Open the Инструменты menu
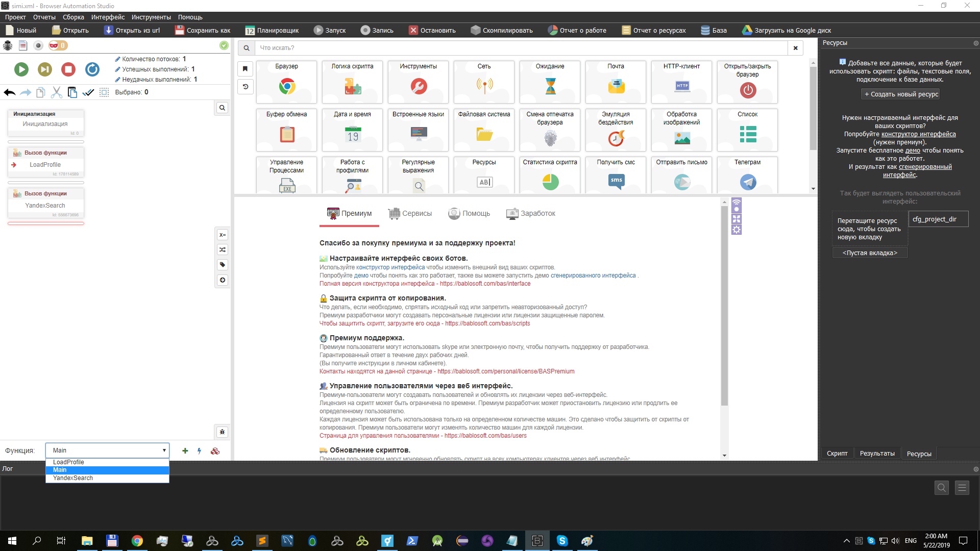980x551 pixels. (x=151, y=17)
